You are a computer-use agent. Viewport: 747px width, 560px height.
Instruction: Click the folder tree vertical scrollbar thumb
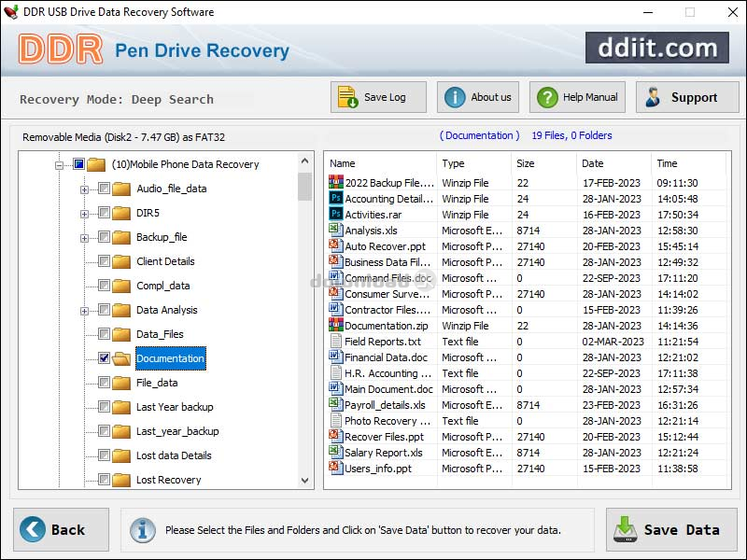[x=305, y=187]
